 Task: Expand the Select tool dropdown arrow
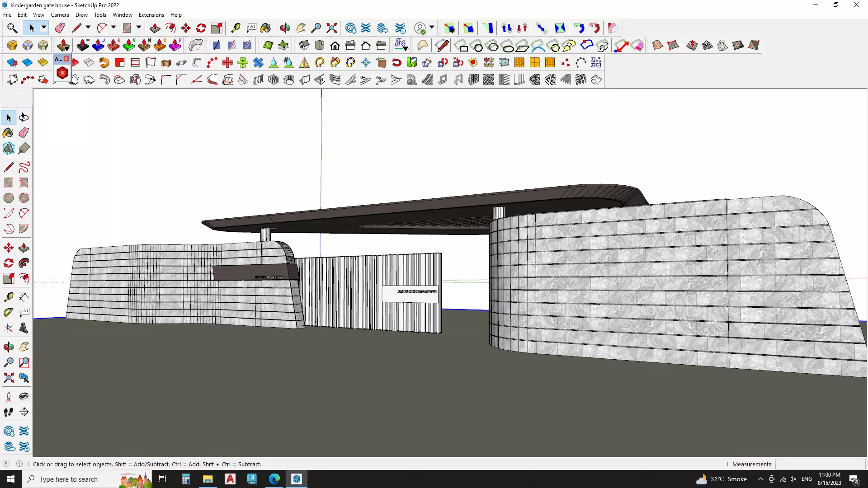[44, 28]
